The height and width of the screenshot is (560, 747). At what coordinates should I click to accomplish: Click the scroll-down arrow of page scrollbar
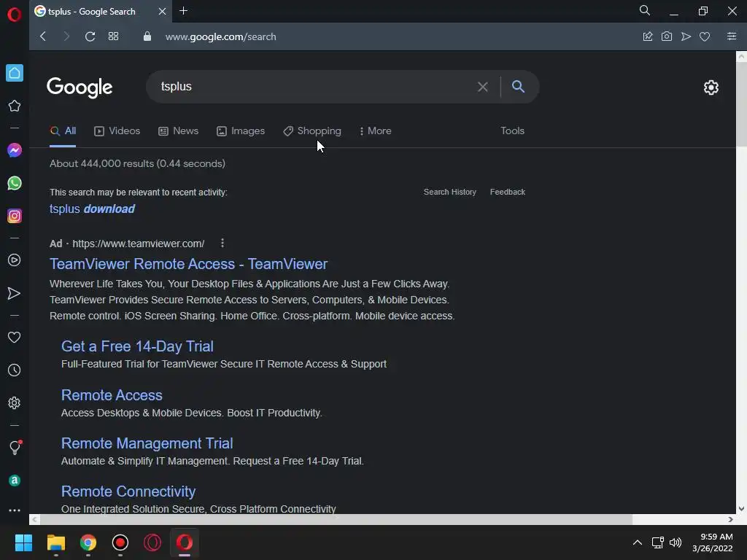click(x=741, y=508)
